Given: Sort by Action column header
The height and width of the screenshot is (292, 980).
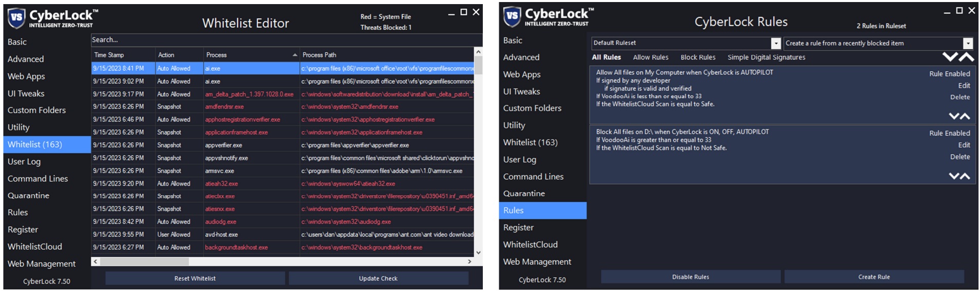Looking at the screenshot, I should tap(179, 55).
